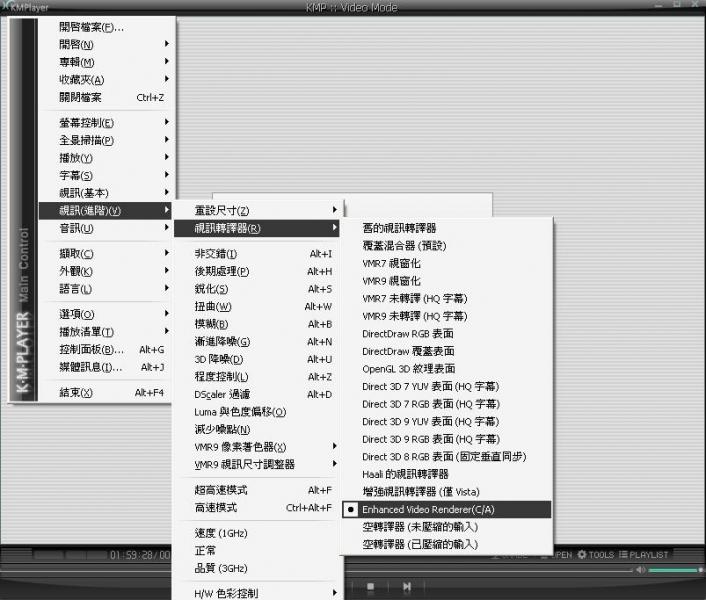Viewport: 706px width, 600px height.
Task: Click 關閉檔案 Ctrl+Z menu item
Action: [105, 97]
